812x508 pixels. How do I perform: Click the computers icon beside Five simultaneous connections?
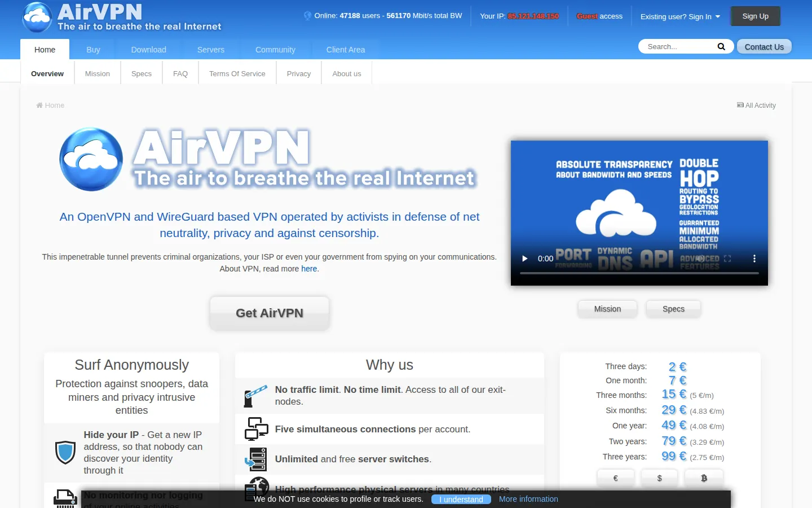[x=256, y=429]
